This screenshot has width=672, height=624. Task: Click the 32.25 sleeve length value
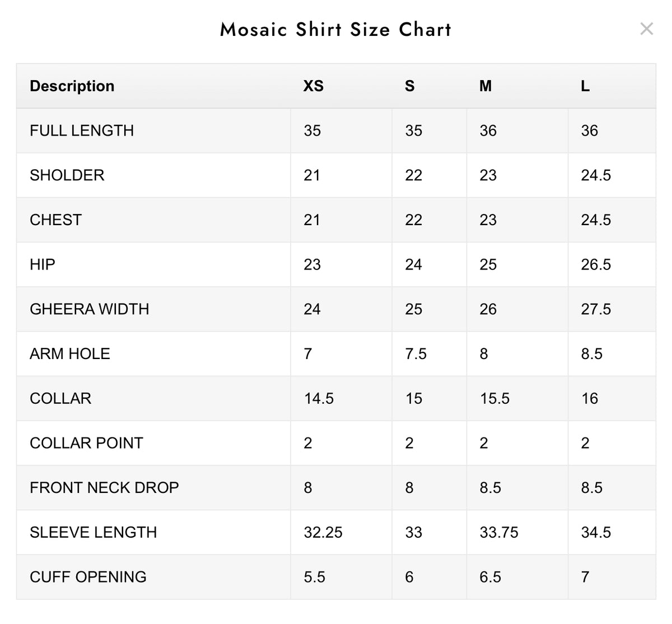tap(323, 532)
